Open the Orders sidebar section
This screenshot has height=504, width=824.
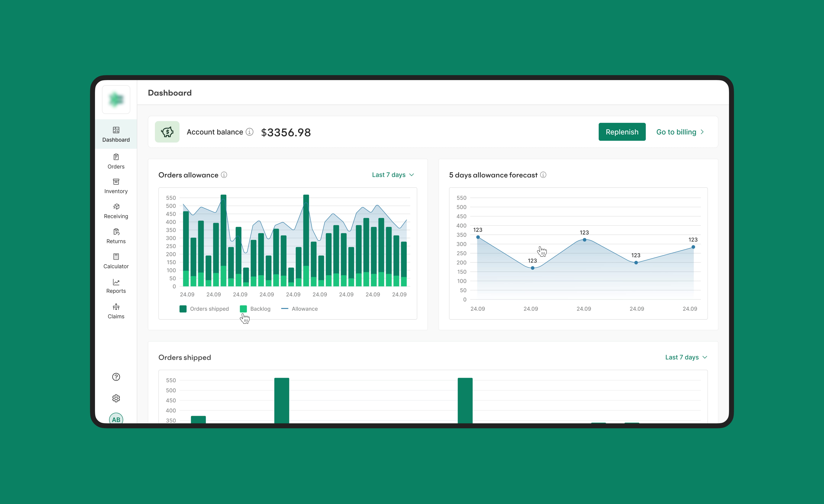coord(116,162)
